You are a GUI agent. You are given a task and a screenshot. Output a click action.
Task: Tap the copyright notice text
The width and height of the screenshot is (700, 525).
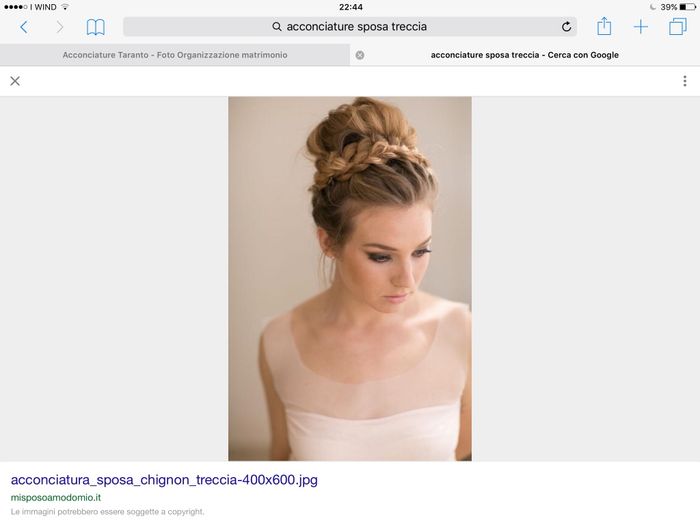click(x=108, y=512)
